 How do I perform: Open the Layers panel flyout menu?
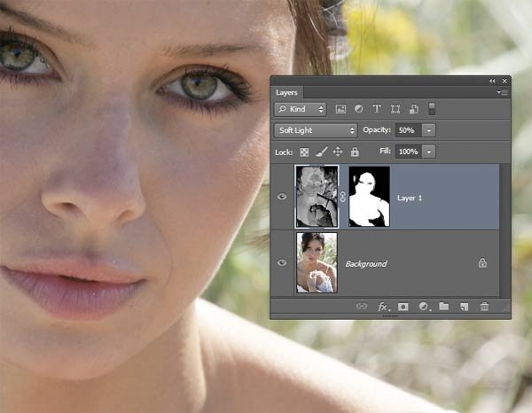502,91
